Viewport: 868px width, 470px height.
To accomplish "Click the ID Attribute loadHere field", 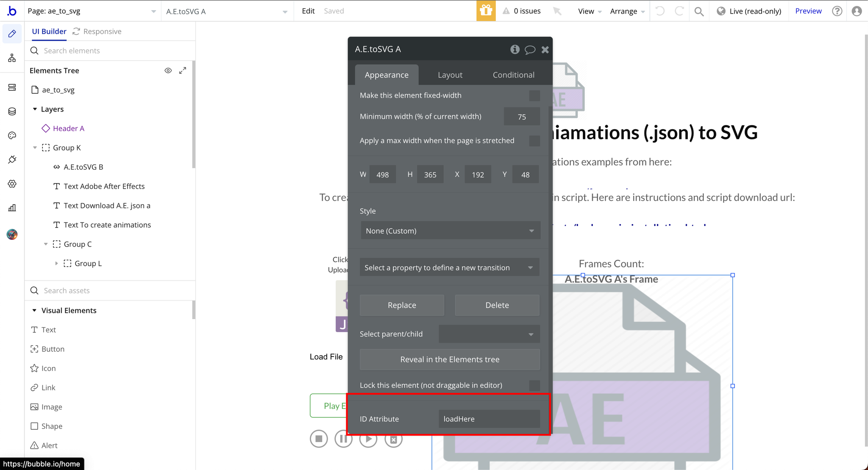I will pyautogui.click(x=489, y=419).
